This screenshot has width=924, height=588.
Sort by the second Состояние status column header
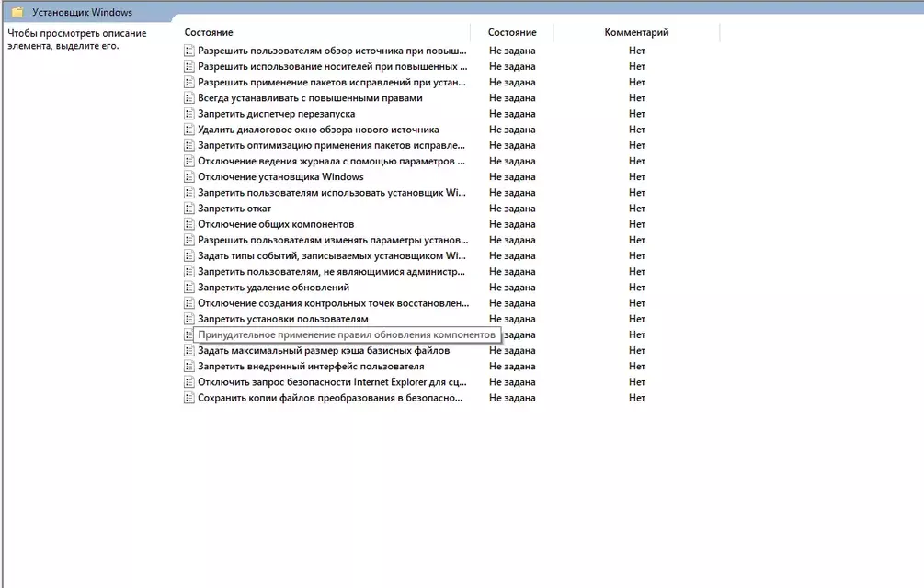(x=511, y=32)
